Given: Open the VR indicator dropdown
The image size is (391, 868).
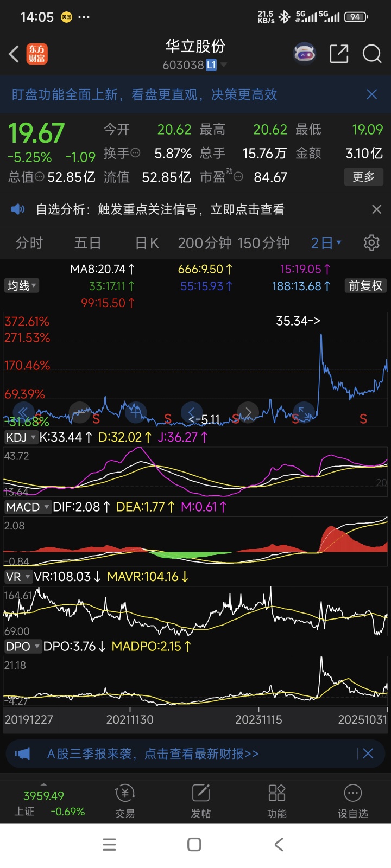Looking at the screenshot, I should click(18, 577).
